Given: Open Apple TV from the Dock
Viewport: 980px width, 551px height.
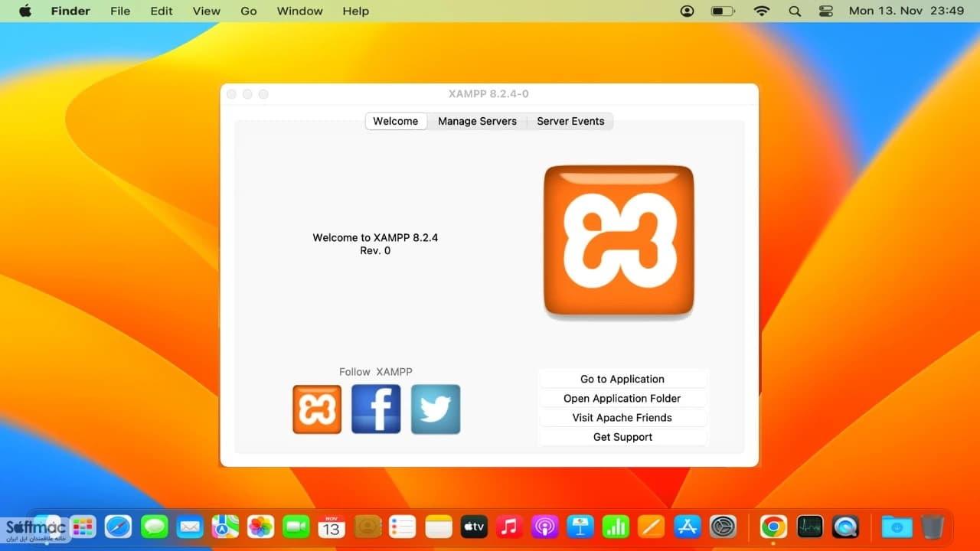Looking at the screenshot, I should (474, 527).
